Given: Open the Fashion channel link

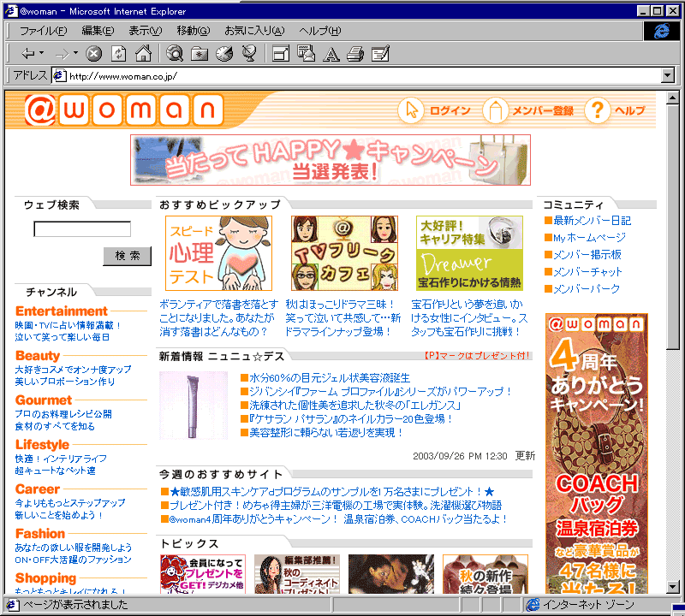Looking at the screenshot, I should 40,534.
